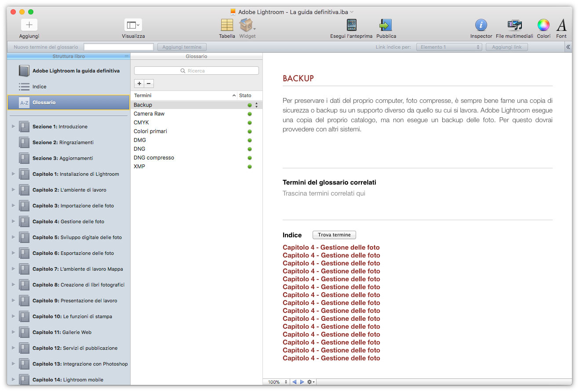Open the 100% zoom dropdown
The height and width of the screenshot is (392, 579).
(277, 382)
